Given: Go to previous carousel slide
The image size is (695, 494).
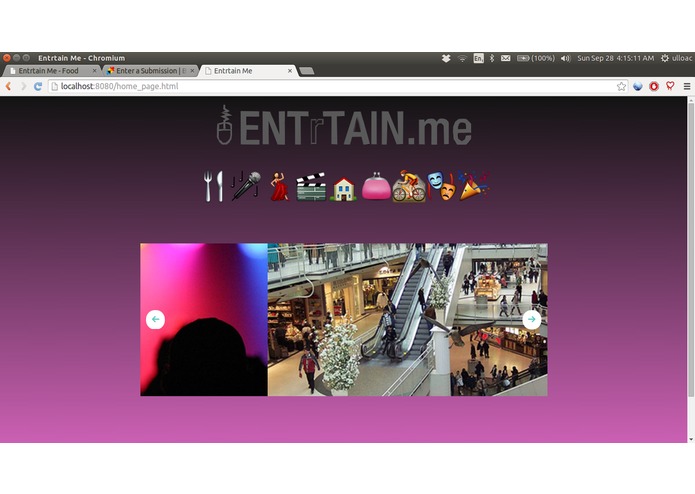Looking at the screenshot, I should 155,319.
